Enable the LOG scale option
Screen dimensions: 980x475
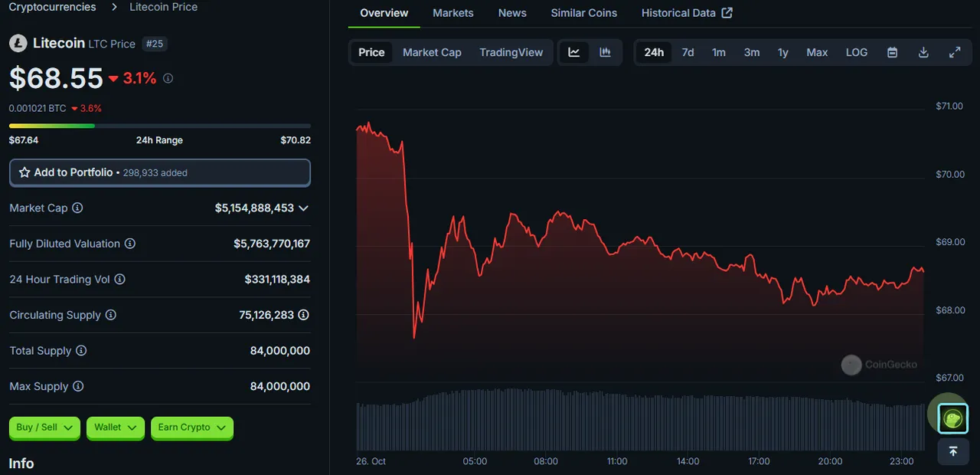[857, 52]
